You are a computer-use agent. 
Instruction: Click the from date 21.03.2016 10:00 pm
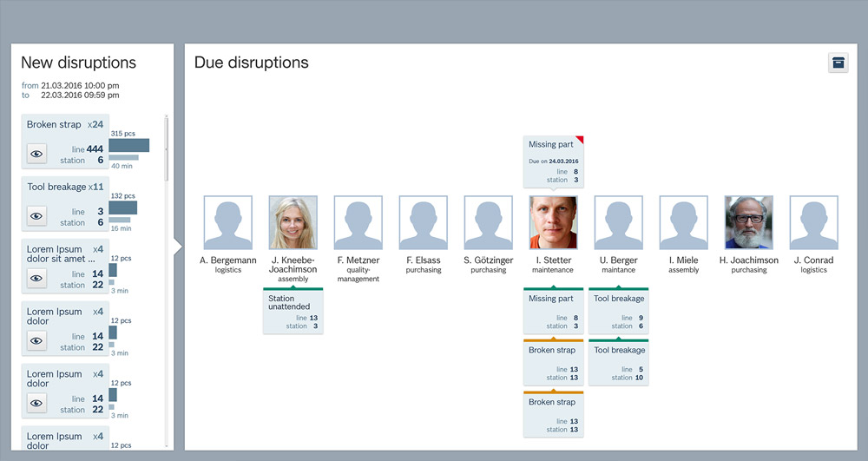click(x=80, y=85)
